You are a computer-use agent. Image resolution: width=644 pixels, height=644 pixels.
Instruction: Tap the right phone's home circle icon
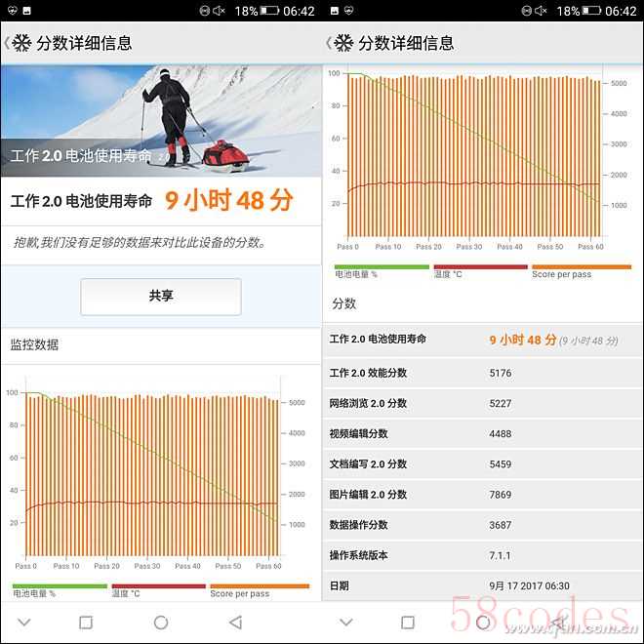483,623
